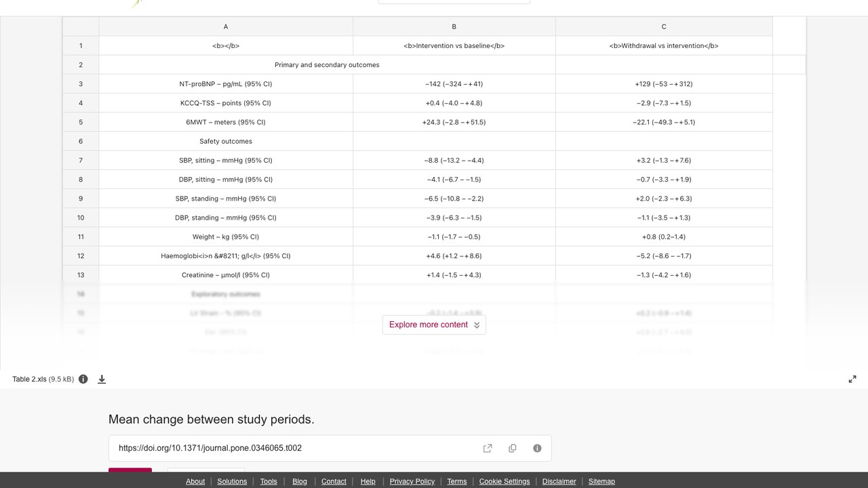Open the Sitemap footer link

tap(601, 481)
